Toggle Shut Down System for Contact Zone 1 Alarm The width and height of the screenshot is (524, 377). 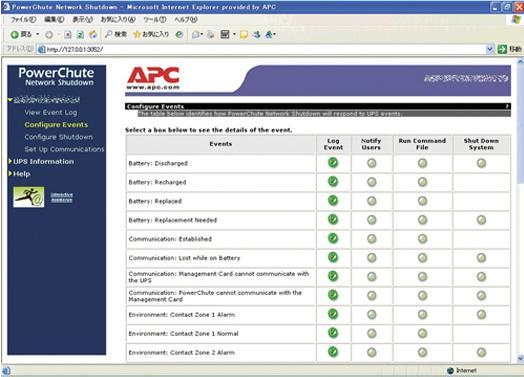pyautogui.click(x=481, y=315)
